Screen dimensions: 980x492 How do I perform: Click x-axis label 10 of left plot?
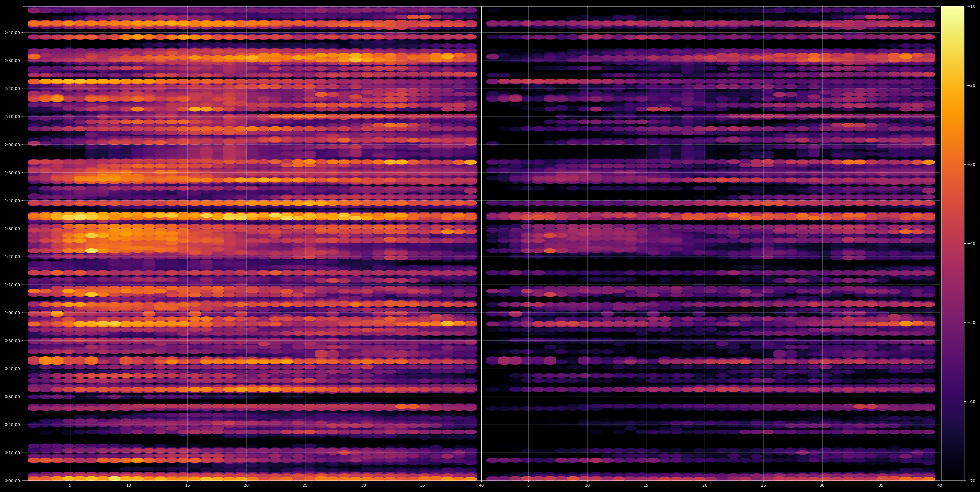pyautogui.click(x=129, y=486)
